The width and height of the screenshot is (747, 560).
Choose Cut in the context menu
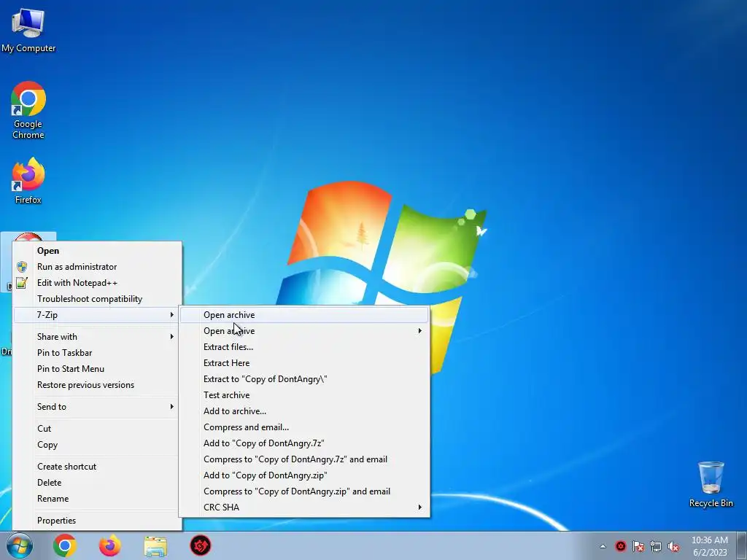point(97,429)
